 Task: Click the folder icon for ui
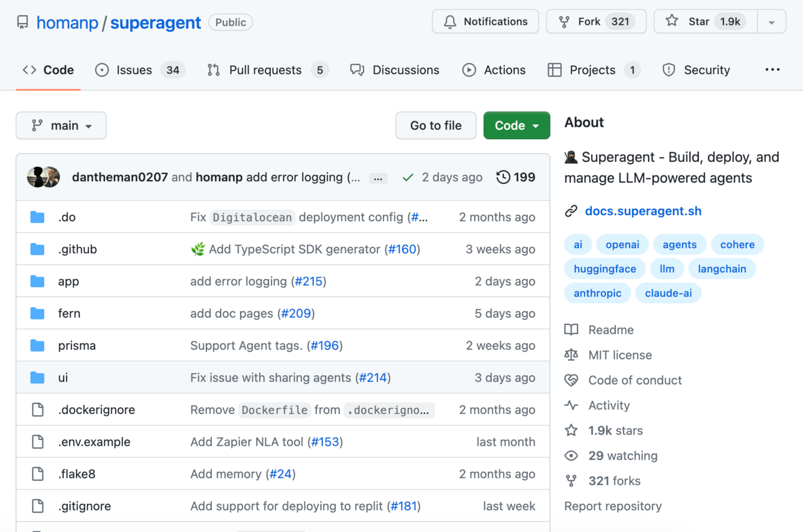[37, 378]
